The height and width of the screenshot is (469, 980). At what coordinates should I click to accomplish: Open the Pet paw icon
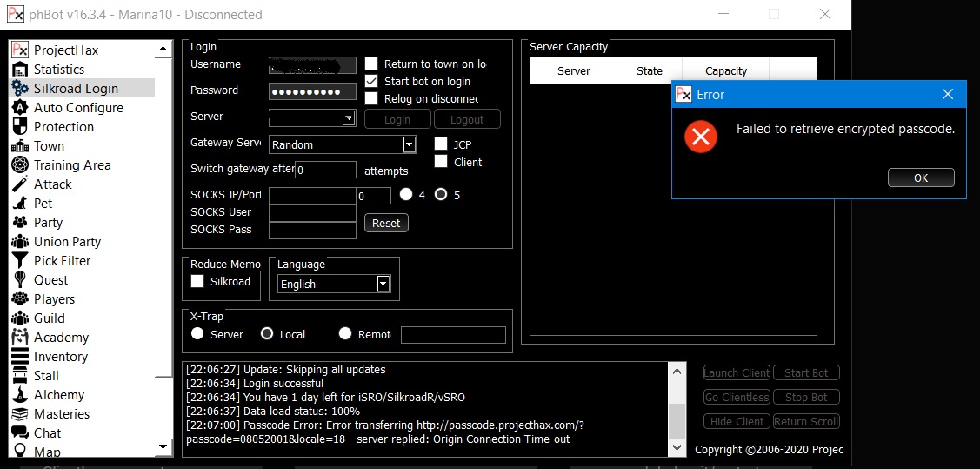click(x=20, y=204)
